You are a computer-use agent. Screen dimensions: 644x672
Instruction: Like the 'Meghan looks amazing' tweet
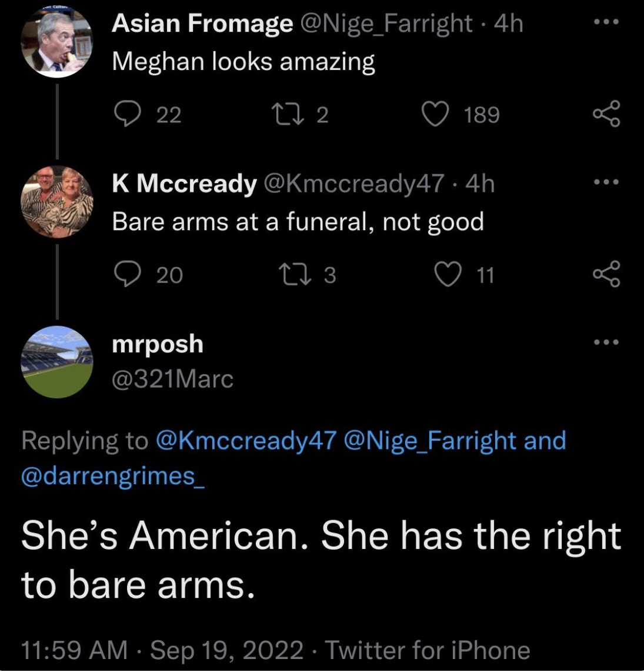pyautogui.click(x=435, y=114)
